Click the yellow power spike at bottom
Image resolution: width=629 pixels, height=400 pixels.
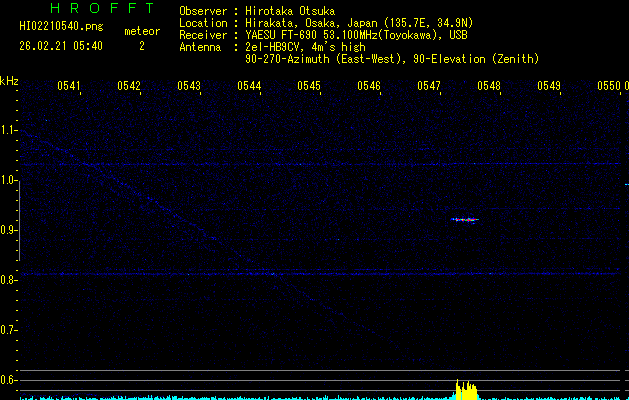466,390
